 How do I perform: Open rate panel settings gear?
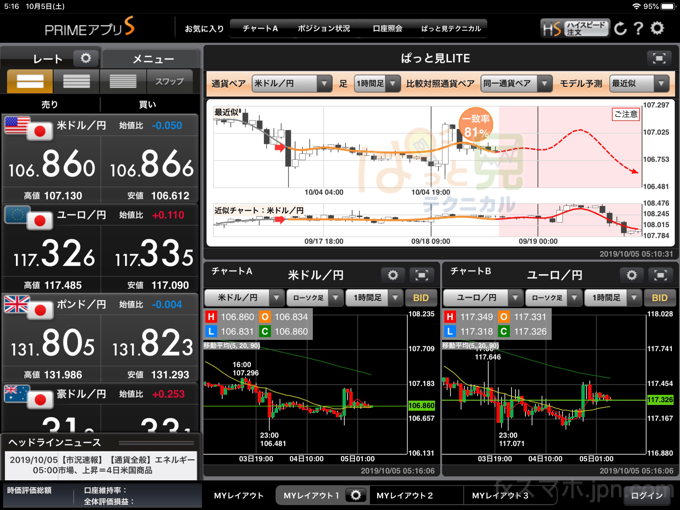click(x=85, y=58)
